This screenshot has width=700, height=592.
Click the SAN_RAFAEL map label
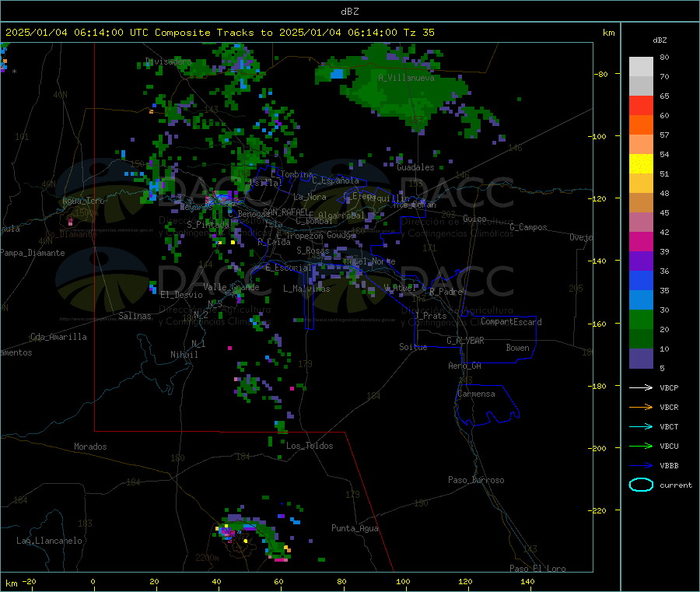click(x=285, y=212)
